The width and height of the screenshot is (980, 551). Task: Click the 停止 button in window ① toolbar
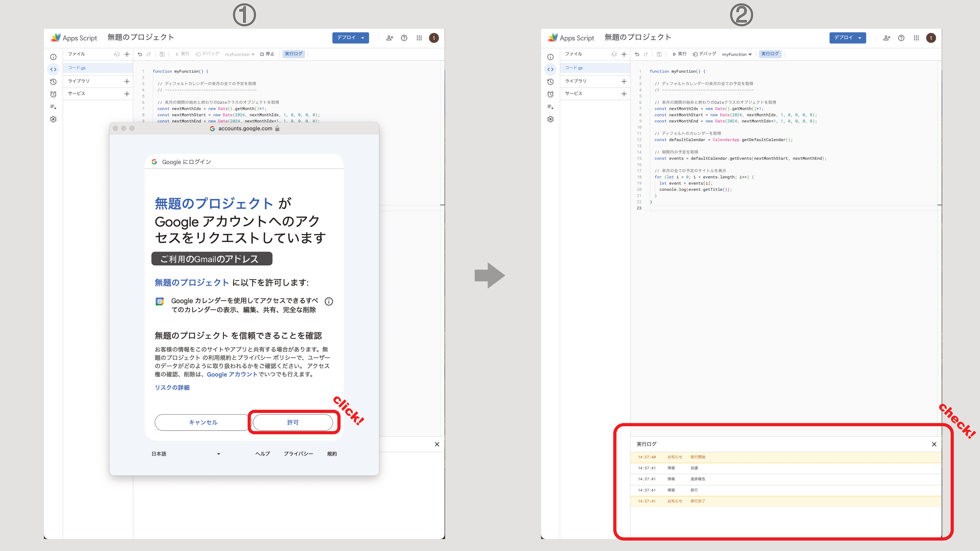pyautogui.click(x=267, y=54)
